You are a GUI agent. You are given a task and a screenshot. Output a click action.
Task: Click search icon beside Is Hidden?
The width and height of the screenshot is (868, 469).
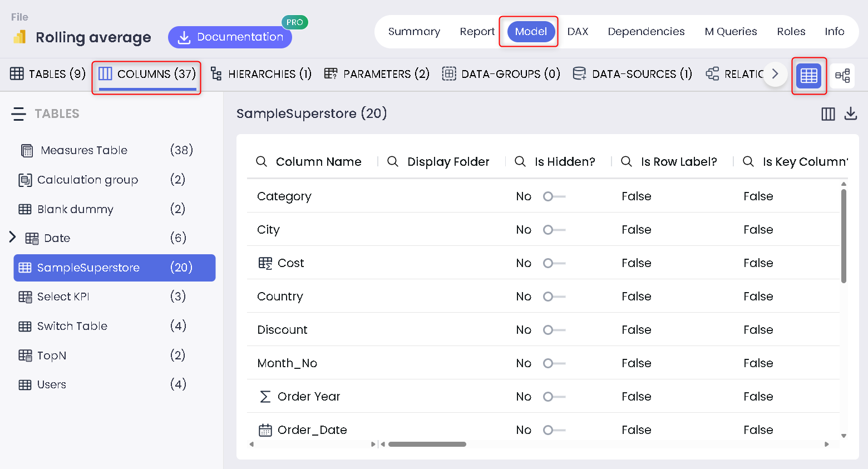(x=520, y=161)
